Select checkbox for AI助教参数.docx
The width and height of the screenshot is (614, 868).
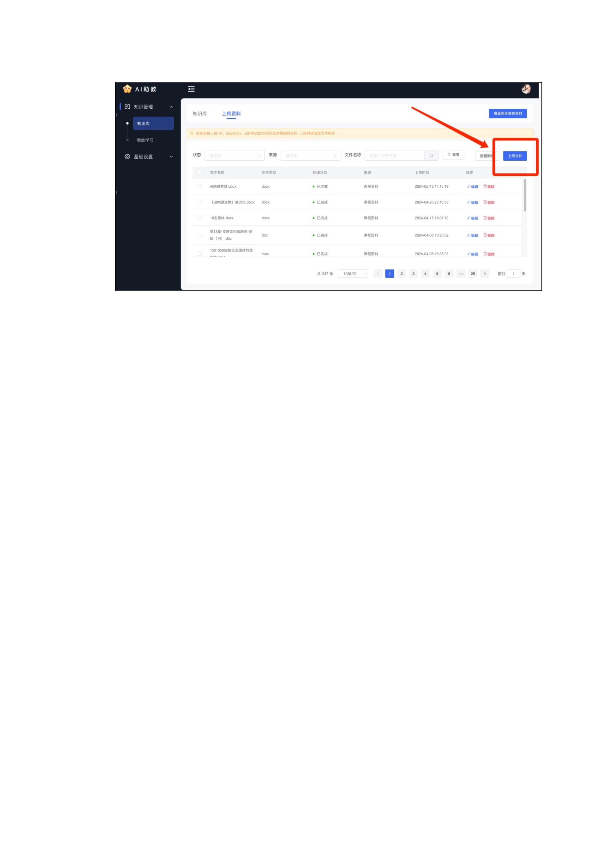200,186
